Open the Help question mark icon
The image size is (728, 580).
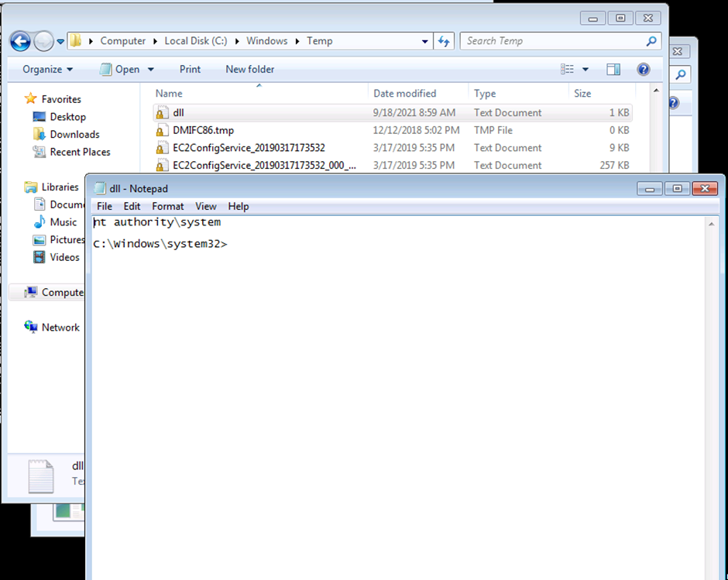[643, 70]
